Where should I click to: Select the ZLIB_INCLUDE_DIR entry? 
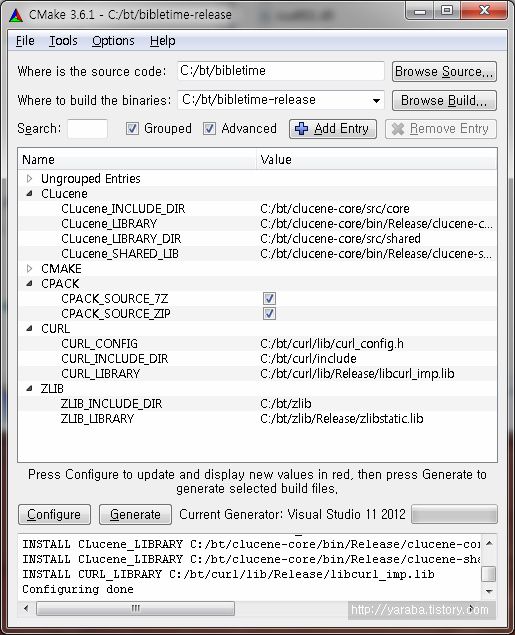coord(111,403)
